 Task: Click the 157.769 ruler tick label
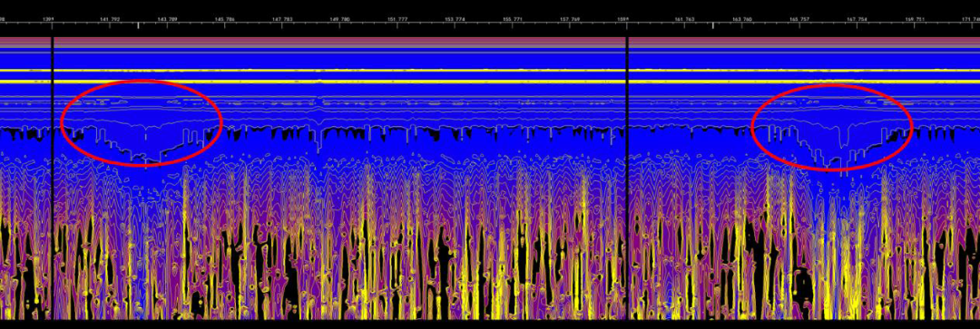click(570, 19)
